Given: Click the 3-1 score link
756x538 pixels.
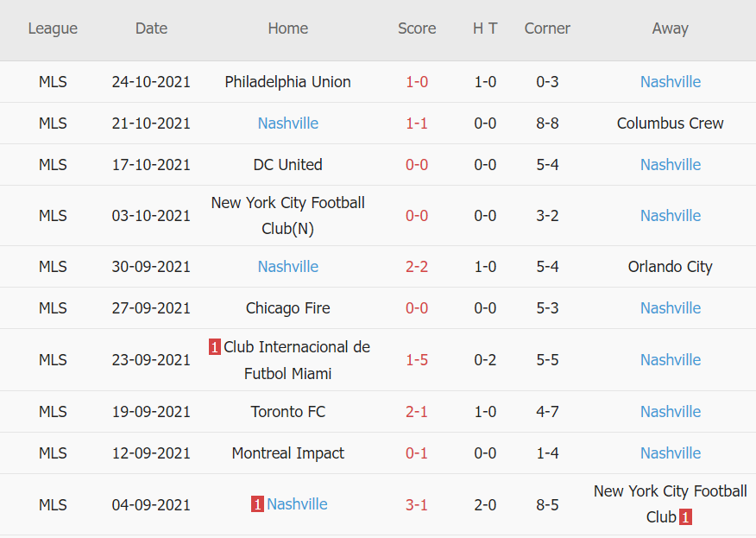Looking at the screenshot, I should 417,504.
